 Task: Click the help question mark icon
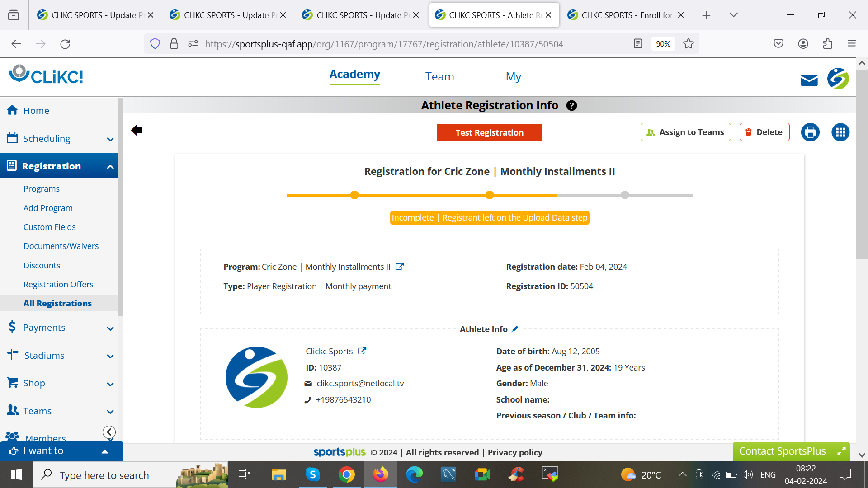(x=571, y=106)
